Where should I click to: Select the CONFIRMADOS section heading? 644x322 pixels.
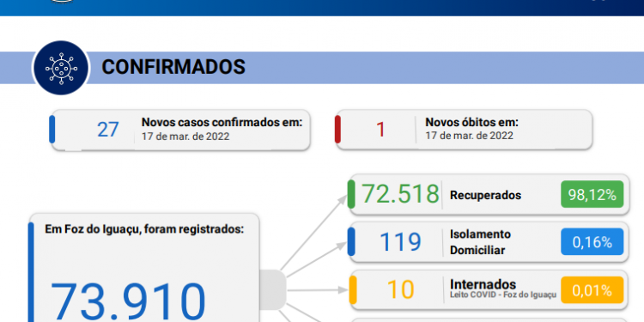[173, 67]
